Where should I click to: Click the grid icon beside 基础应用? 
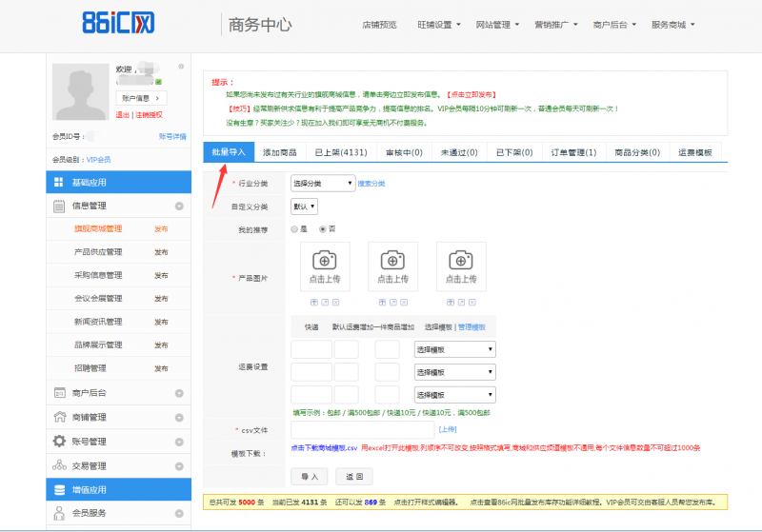pos(59,182)
